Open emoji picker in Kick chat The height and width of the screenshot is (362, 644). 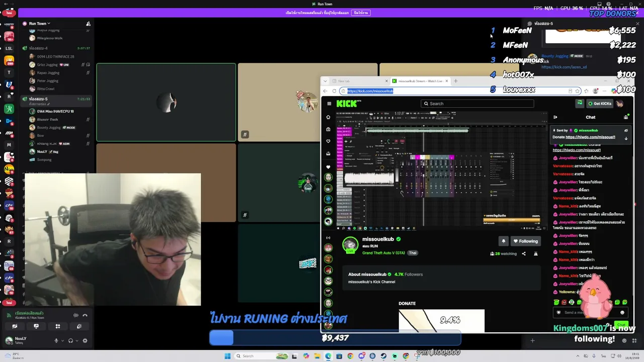622,312
